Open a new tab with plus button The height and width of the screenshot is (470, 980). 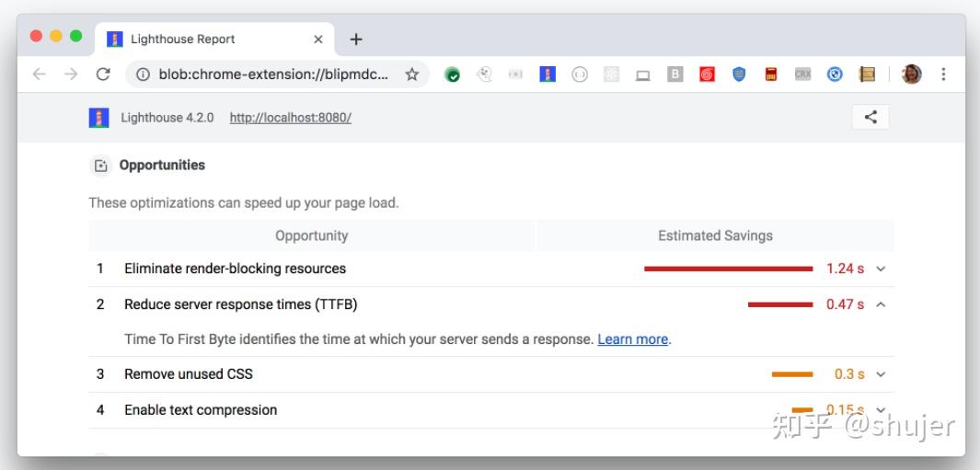click(356, 39)
